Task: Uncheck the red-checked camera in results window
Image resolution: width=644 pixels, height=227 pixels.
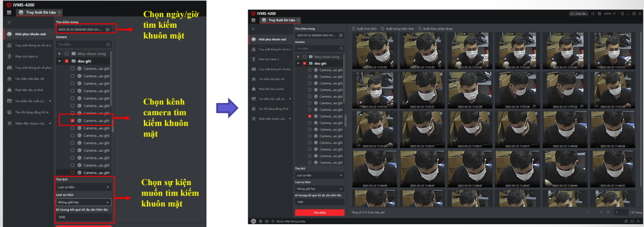Action: click(310, 116)
